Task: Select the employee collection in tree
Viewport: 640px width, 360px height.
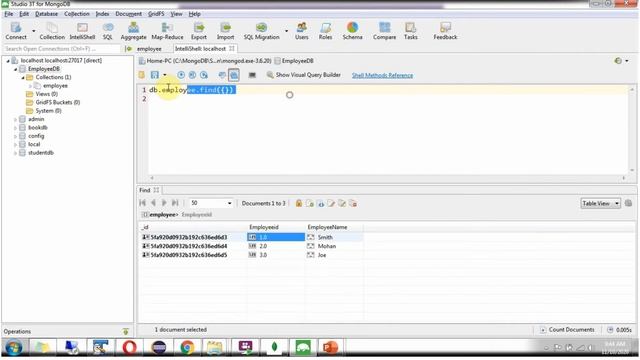Action: pos(56,86)
